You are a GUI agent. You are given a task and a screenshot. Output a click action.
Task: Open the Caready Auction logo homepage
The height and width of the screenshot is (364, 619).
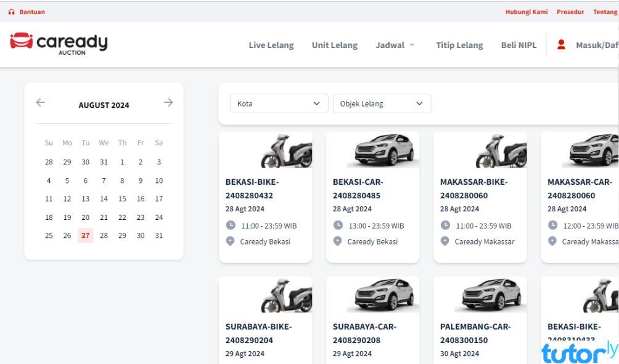click(x=59, y=43)
